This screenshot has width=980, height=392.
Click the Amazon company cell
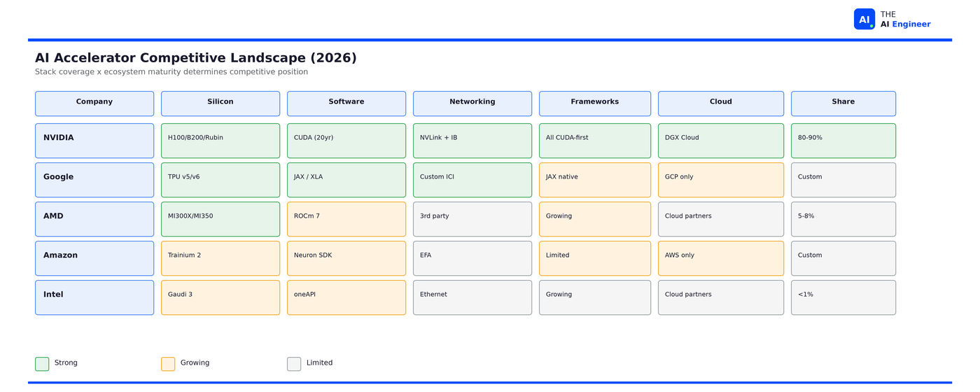tap(94, 258)
